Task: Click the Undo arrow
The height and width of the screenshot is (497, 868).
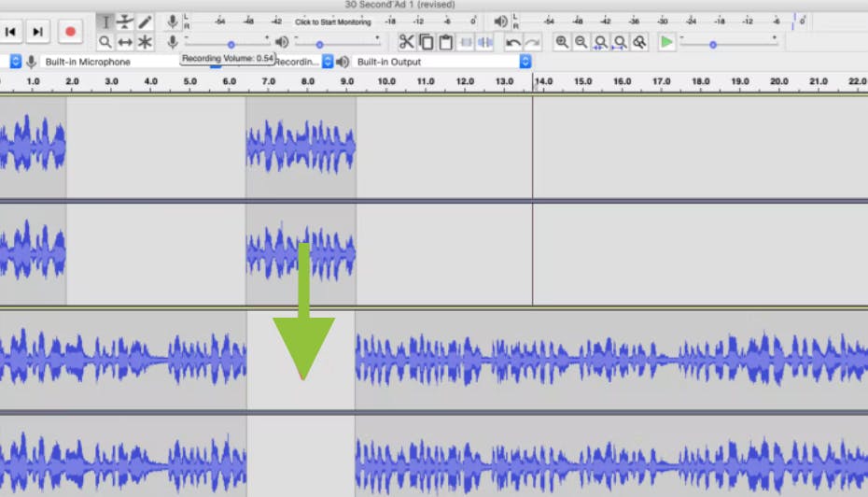Action: tap(513, 42)
